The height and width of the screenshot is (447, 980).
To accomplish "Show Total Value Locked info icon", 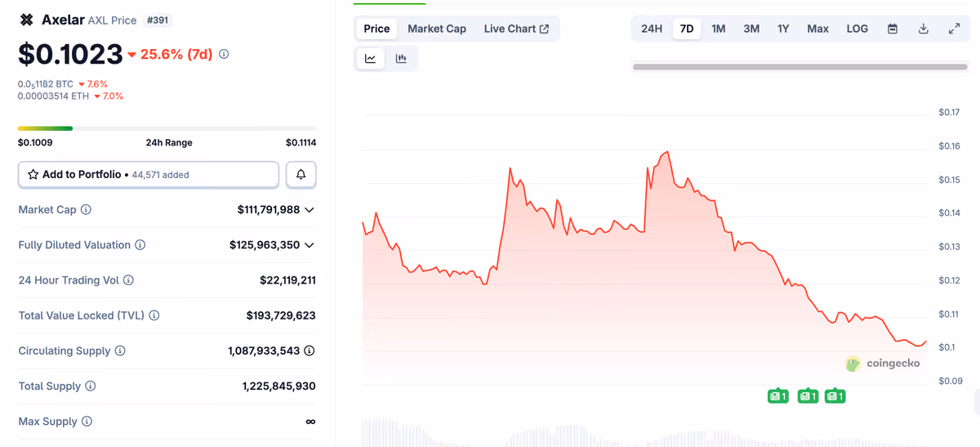I will point(154,315).
